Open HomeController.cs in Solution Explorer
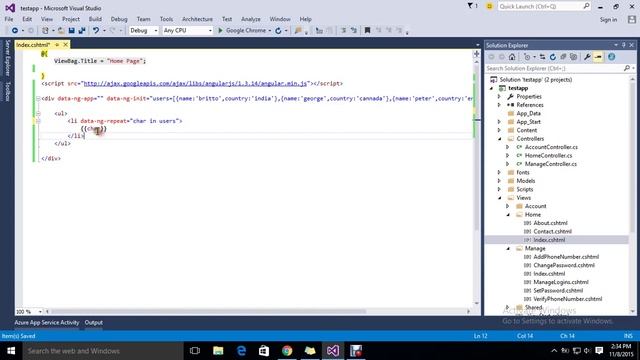The width and height of the screenshot is (640, 360). pos(548,156)
